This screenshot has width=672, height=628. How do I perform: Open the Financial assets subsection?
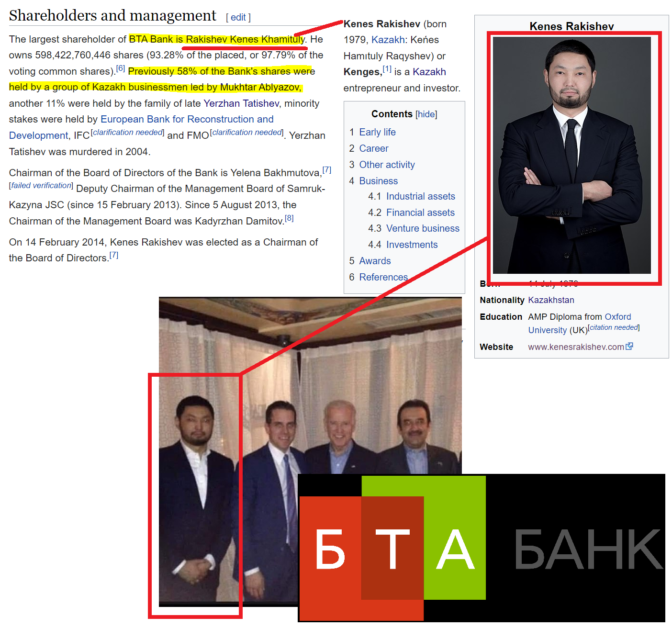point(420,213)
